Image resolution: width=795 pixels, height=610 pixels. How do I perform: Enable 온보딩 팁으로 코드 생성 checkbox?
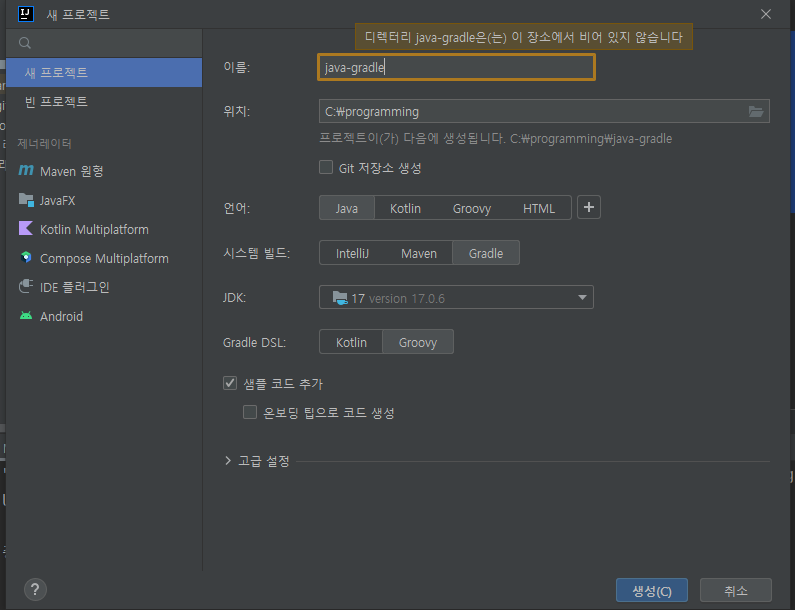pyautogui.click(x=250, y=412)
